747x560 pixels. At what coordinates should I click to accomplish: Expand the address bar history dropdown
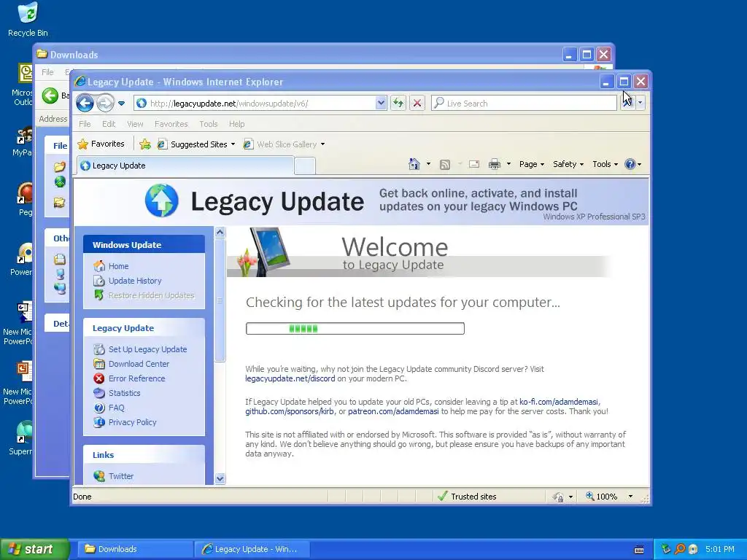tap(381, 104)
